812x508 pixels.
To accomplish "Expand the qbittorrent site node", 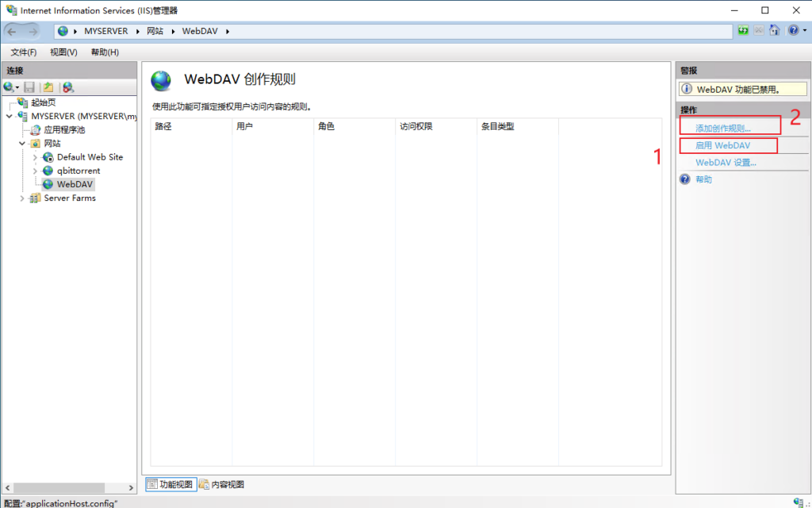I will coord(35,171).
